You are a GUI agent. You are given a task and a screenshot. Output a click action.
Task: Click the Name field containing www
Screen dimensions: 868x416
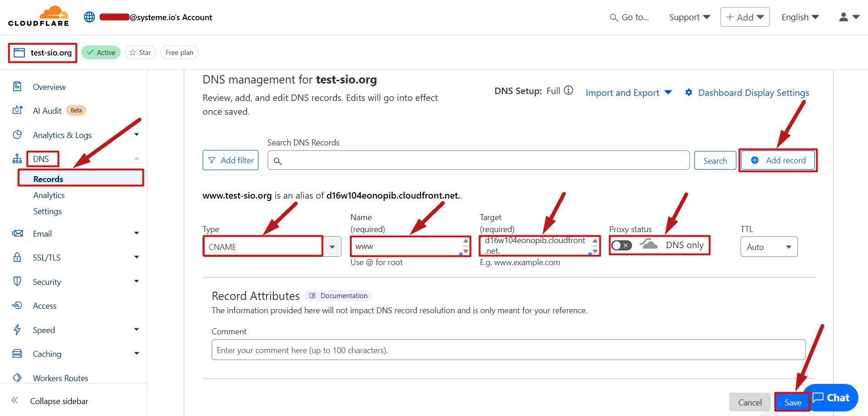(x=410, y=246)
